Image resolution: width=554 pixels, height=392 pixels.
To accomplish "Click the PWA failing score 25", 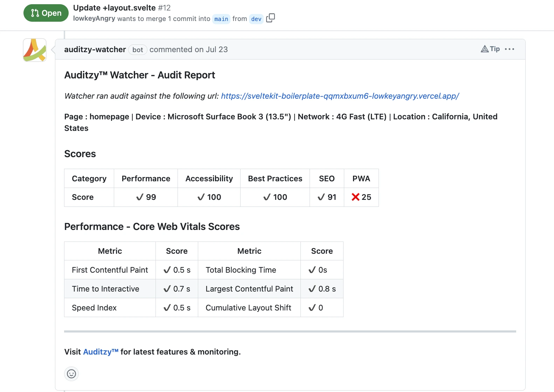I will tap(366, 197).
